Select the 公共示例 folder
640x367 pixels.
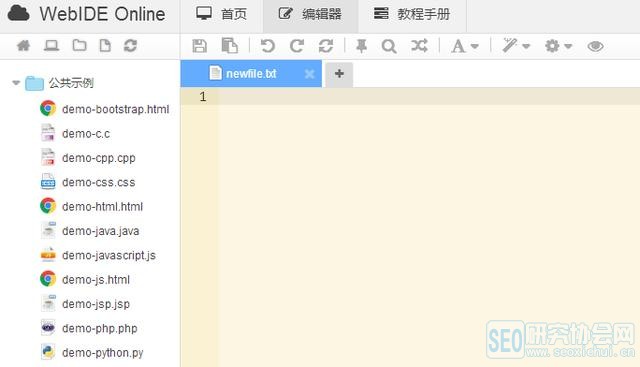60,83
